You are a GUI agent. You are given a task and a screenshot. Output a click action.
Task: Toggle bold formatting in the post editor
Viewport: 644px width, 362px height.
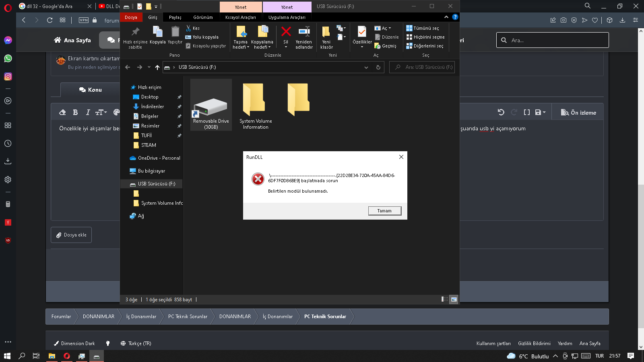point(75,112)
